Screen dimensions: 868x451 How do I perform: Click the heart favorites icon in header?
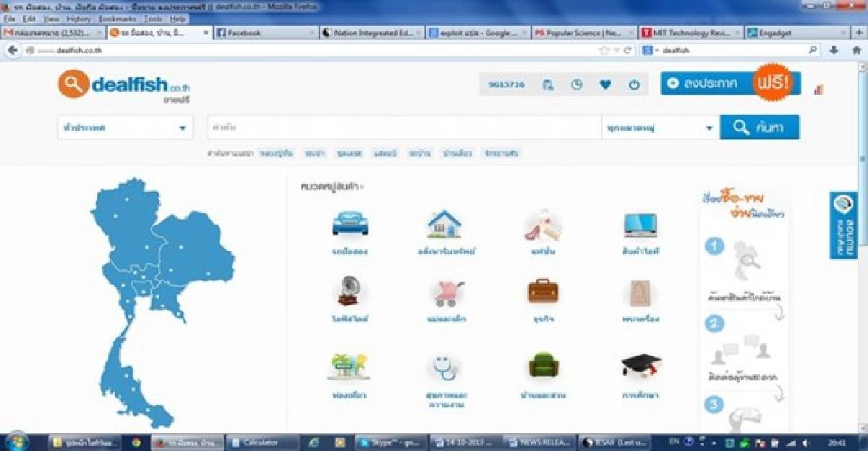point(605,85)
